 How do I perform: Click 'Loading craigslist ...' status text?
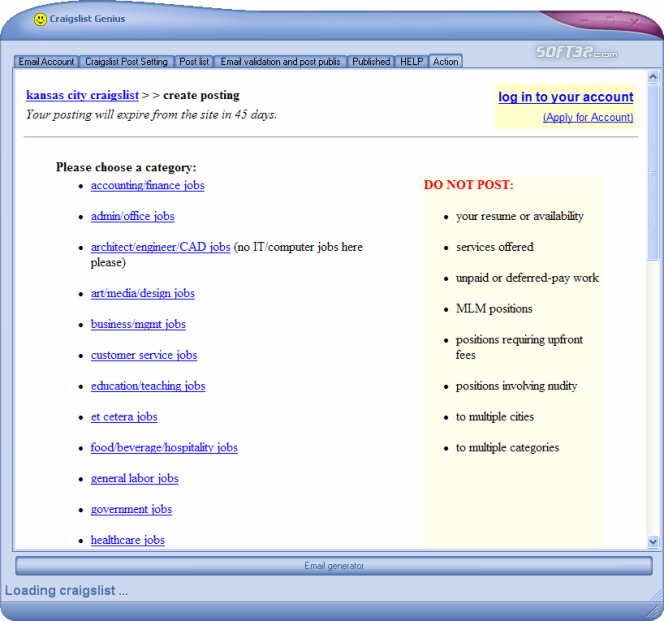click(66, 591)
